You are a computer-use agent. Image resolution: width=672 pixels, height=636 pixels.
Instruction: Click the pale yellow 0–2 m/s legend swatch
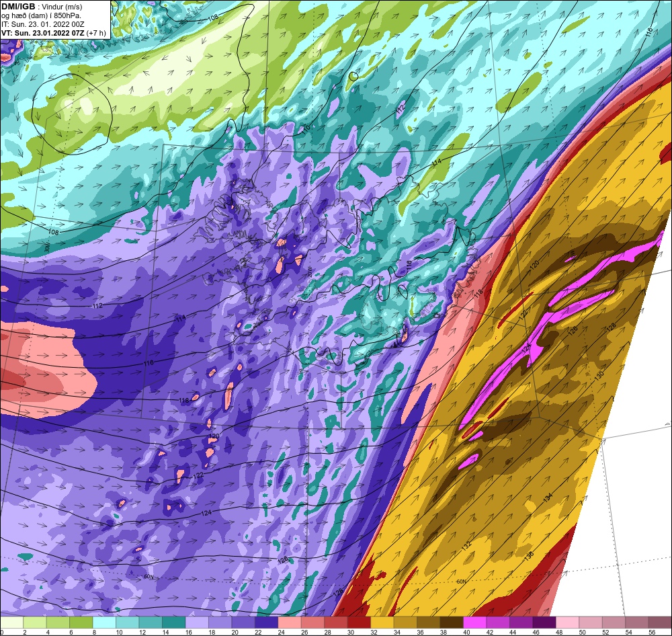[12, 623]
